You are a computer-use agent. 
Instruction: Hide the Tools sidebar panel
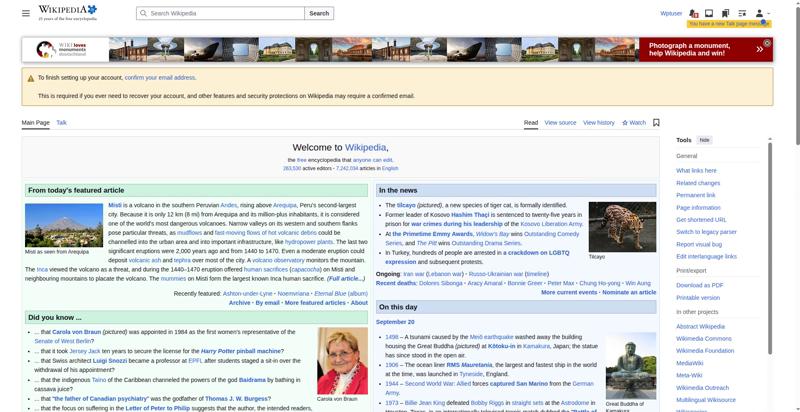click(704, 140)
